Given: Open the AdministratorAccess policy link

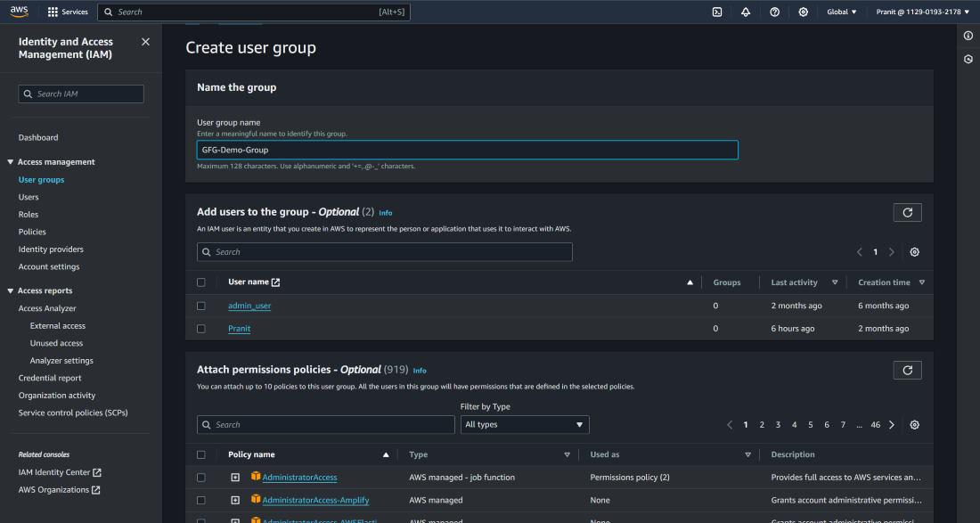Looking at the screenshot, I should click(x=299, y=478).
